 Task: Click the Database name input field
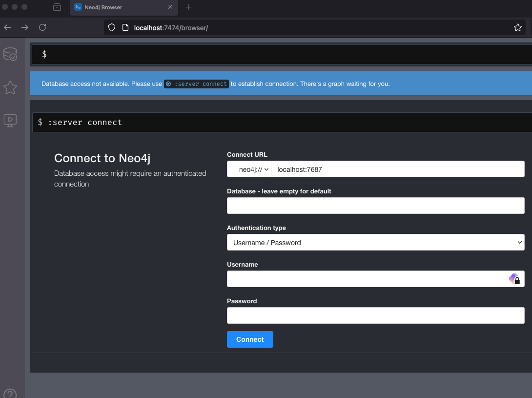(x=375, y=206)
